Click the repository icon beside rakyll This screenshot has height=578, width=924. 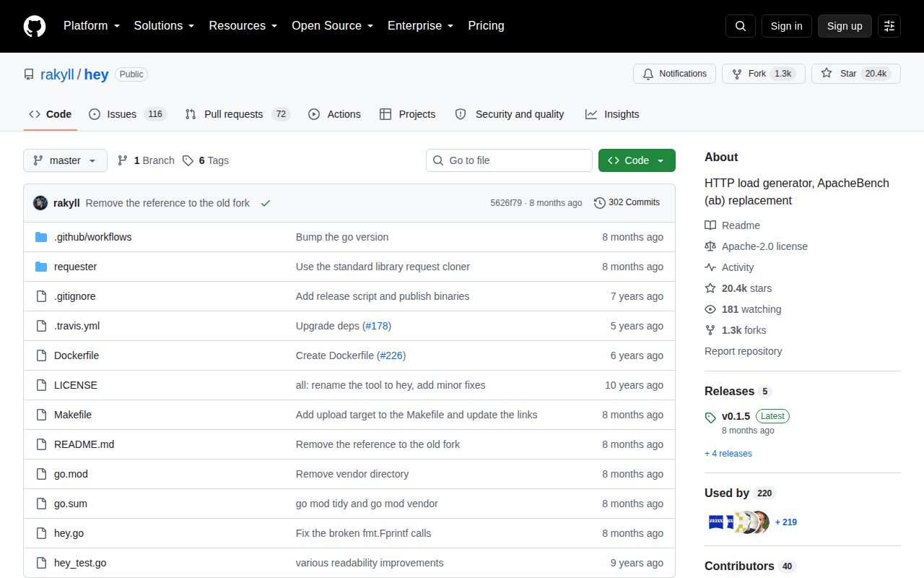pyautogui.click(x=29, y=74)
